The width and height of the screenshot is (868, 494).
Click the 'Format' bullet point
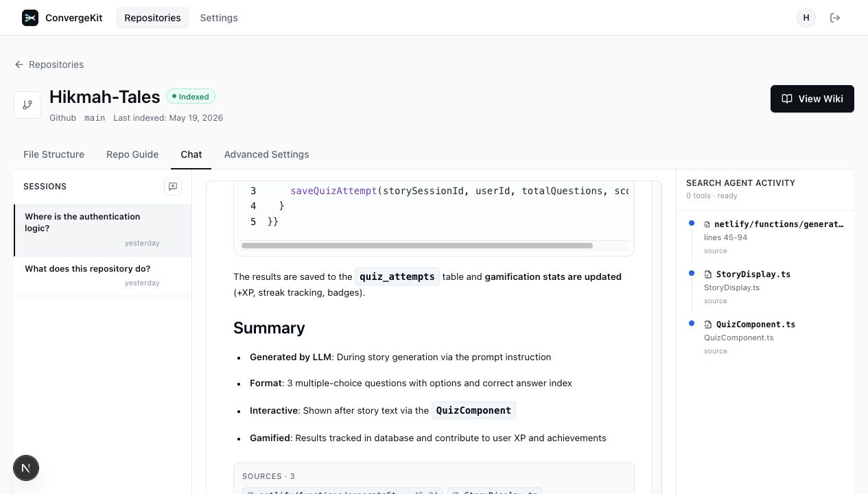coord(410,383)
